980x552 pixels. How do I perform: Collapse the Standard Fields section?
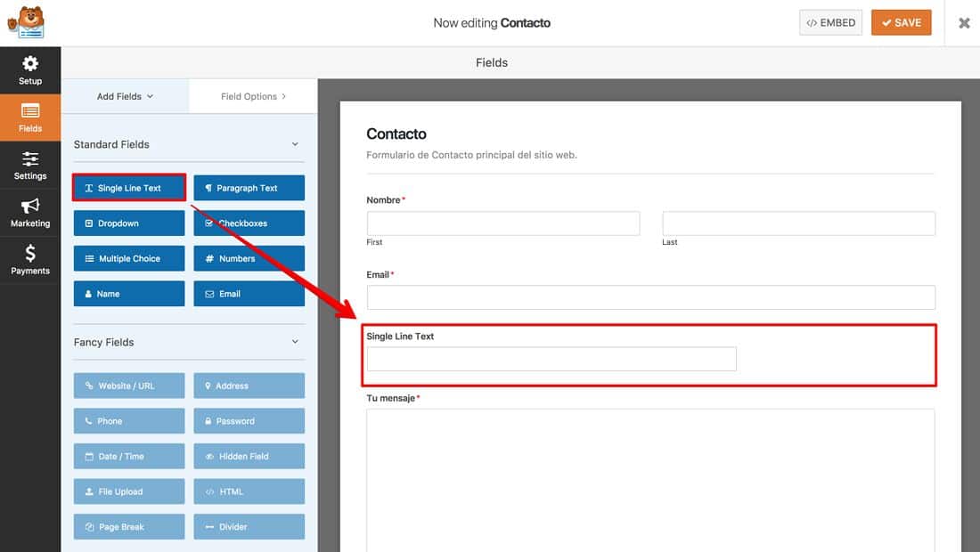tap(295, 144)
